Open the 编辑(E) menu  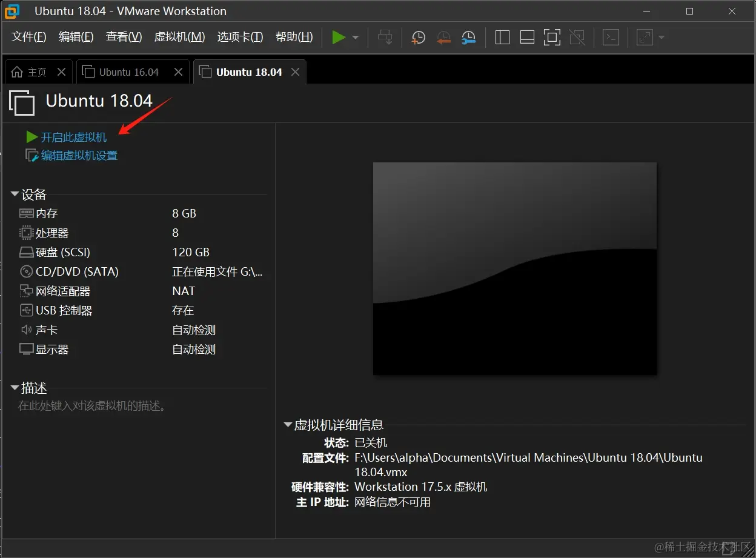(76, 37)
